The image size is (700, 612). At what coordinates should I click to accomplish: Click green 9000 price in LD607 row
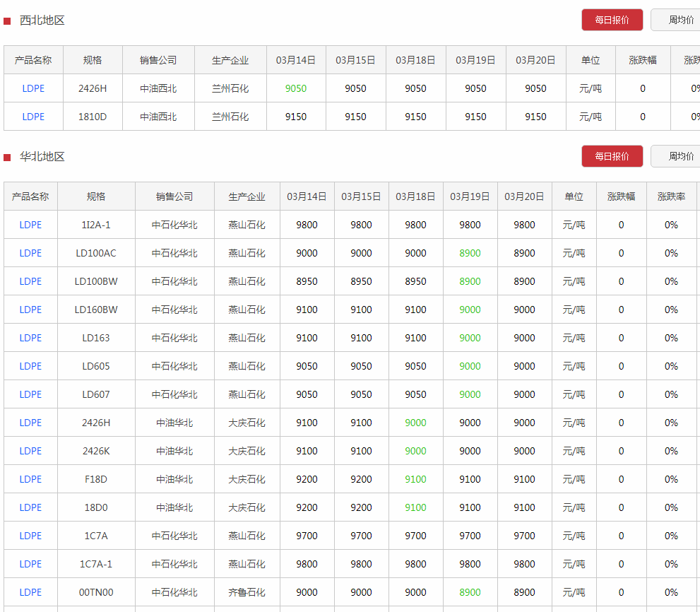pyautogui.click(x=470, y=394)
